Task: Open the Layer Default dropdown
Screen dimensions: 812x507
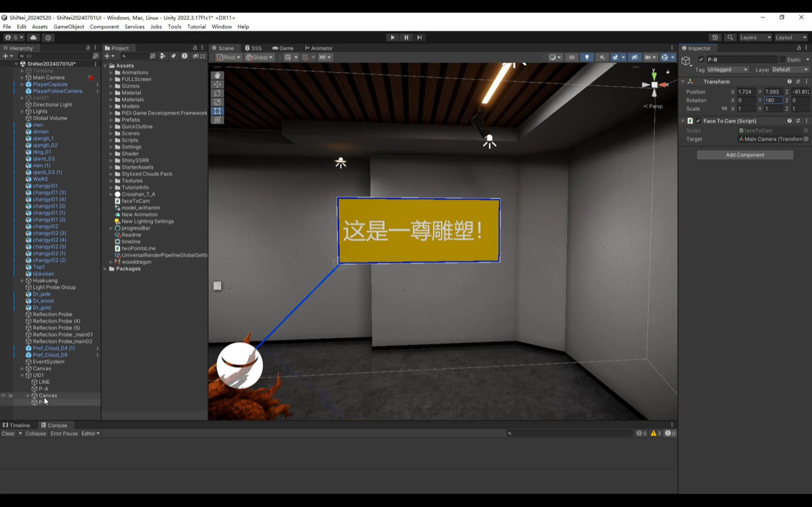Action: tap(790, 69)
